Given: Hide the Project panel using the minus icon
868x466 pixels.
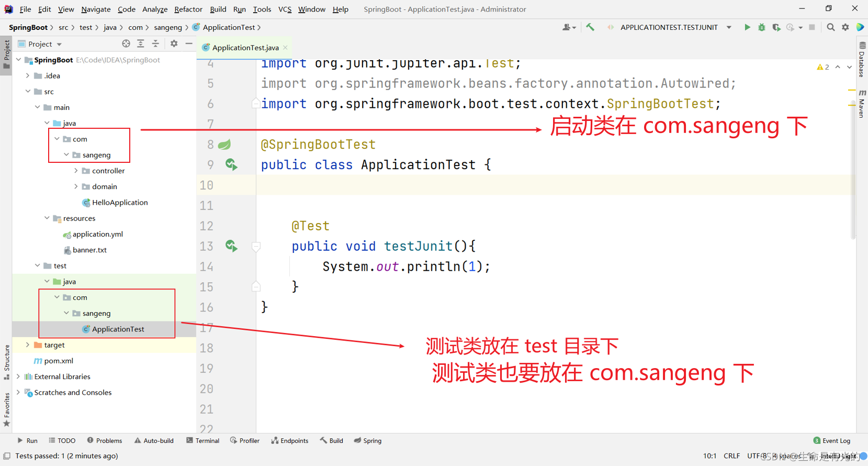Looking at the screenshot, I should (189, 44).
